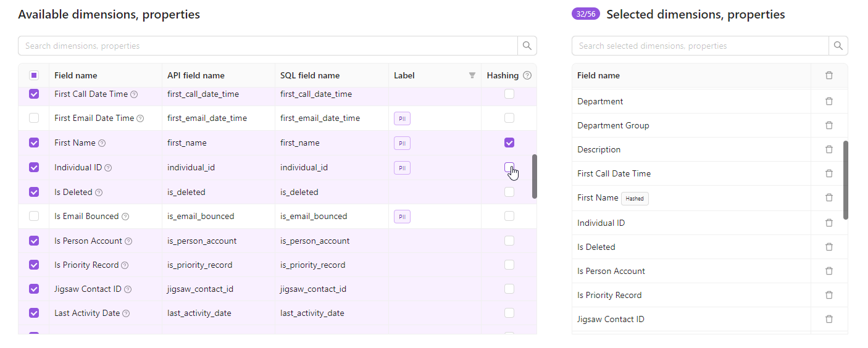
Task: Click the search icon for available dimensions
Action: click(527, 46)
